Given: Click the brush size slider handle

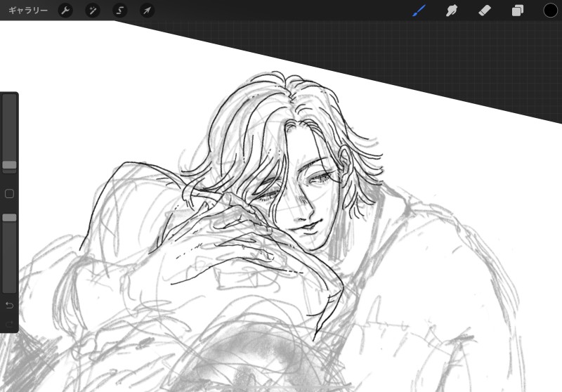Looking at the screenshot, I should 9,165.
